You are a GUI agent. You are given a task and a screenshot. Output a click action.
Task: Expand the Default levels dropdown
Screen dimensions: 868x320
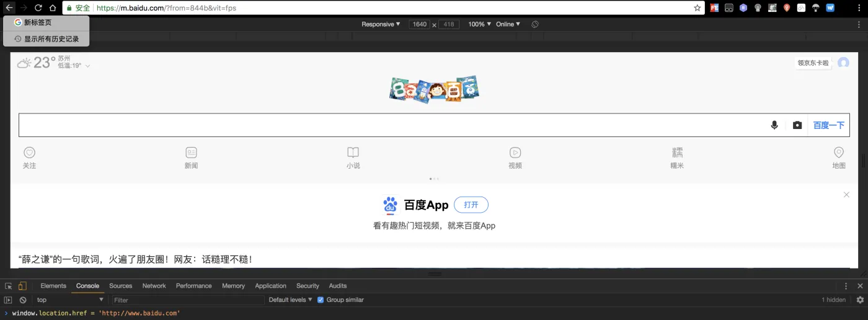tap(290, 300)
